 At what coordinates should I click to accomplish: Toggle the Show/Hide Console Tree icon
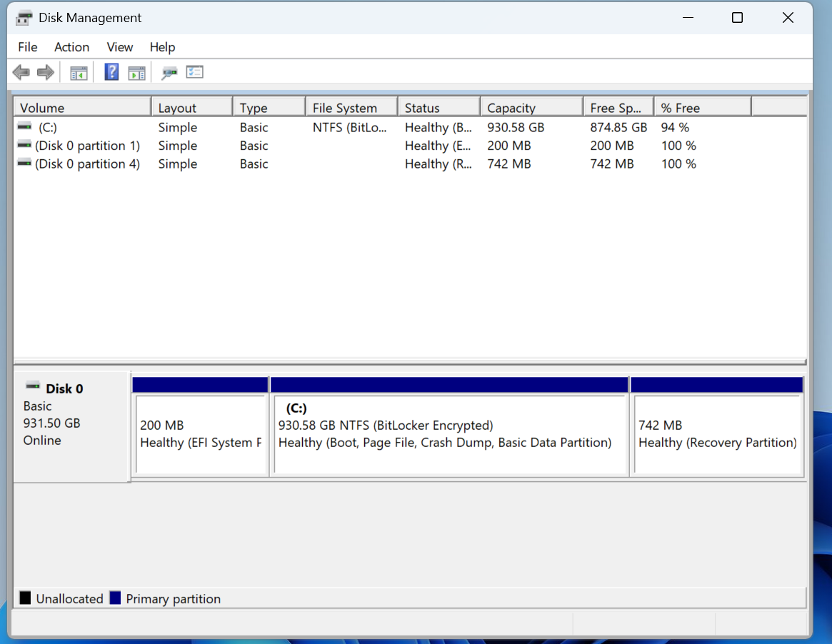79,72
